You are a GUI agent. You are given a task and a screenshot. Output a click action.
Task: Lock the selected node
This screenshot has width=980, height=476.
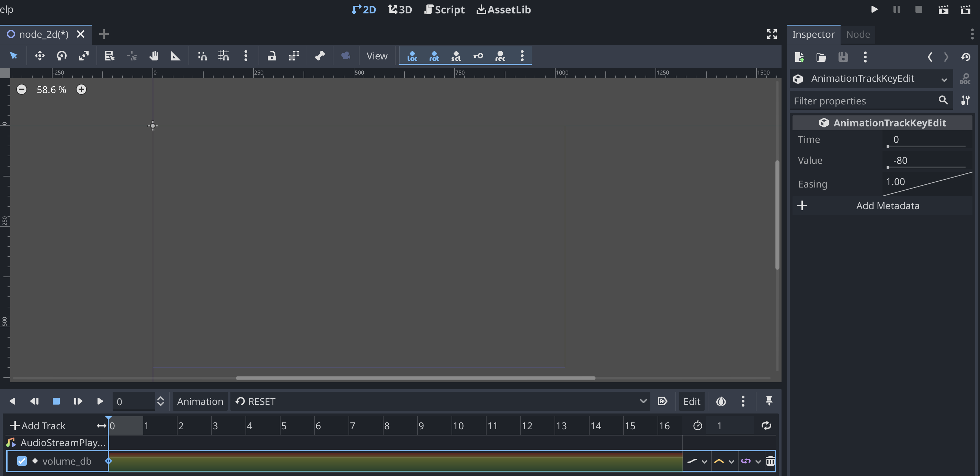click(272, 56)
